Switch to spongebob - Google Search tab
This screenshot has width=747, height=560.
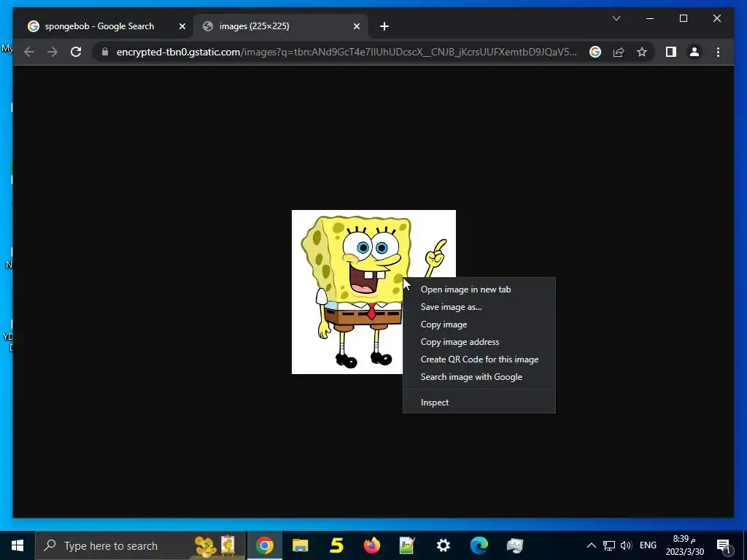(99, 26)
